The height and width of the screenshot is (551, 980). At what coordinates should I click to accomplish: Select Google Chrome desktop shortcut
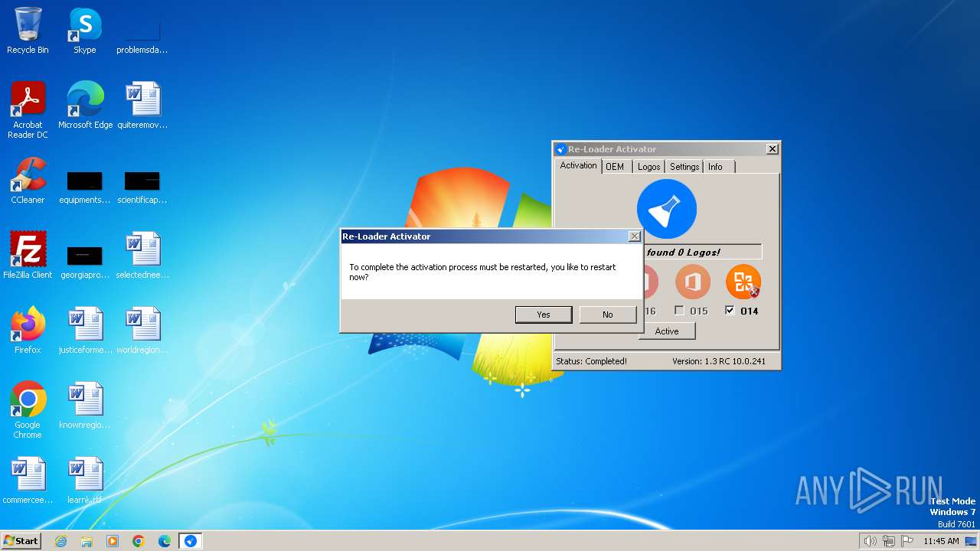click(x=28, y=410)
